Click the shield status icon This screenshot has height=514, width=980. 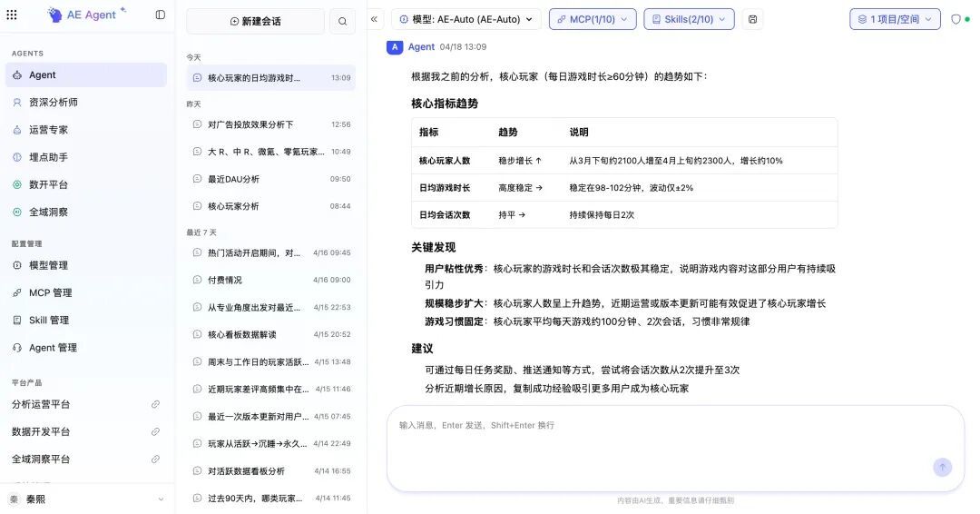point(955,19)
